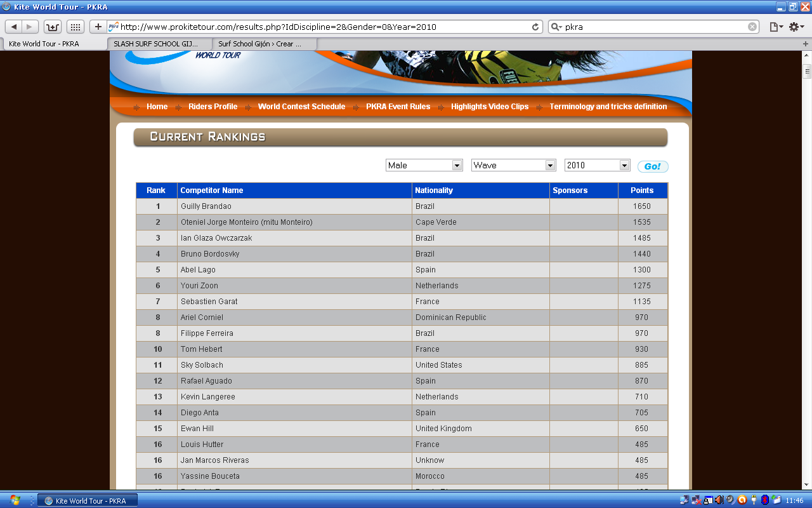Click the Go! button
Viewport: 812px width, 508px height.
point(653,166)
